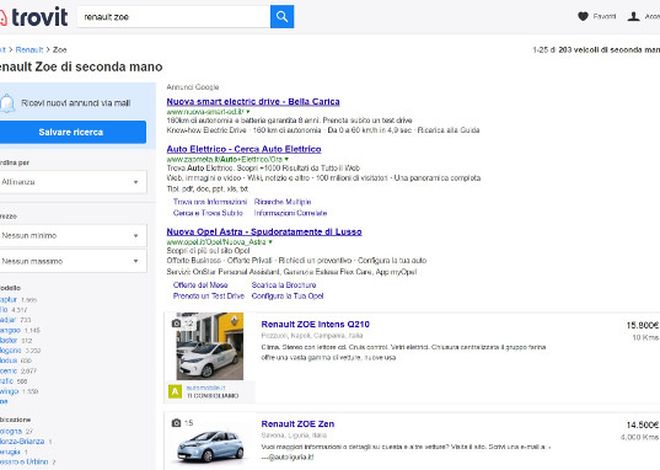660x470 pixels.
Task: Open the Nessun minimo price dropdown
Action: click(72, 236)
